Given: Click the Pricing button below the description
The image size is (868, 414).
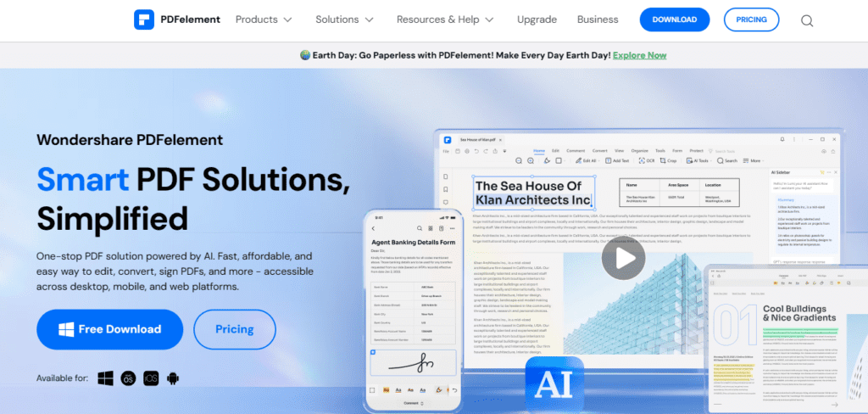Looking at the screenshot, I should pyautogui.click(x=234, y=329).
